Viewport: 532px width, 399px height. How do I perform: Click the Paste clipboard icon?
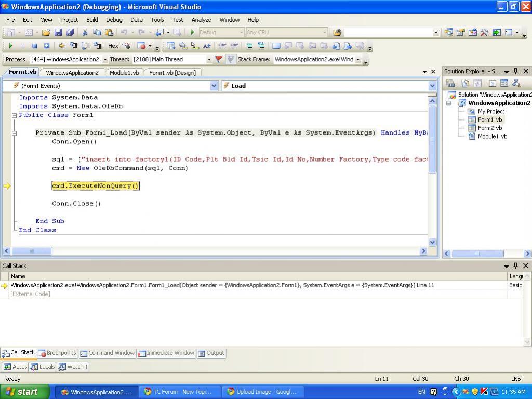click(109, 32)
